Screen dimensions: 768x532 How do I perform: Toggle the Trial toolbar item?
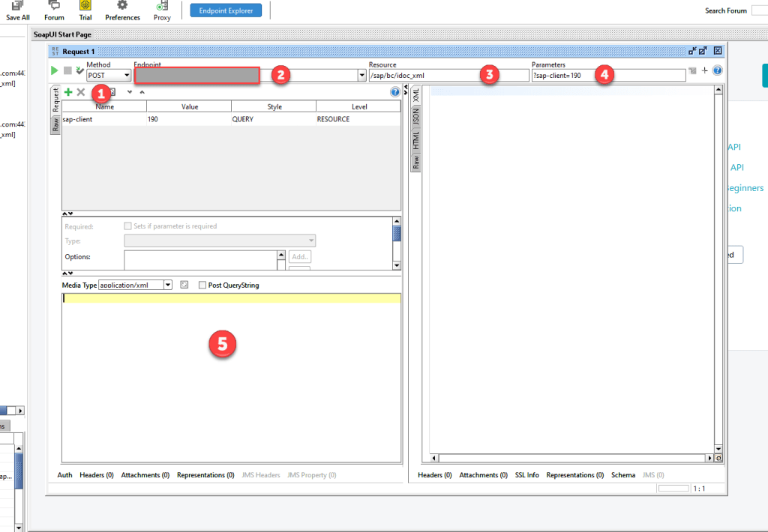[x=85, y=10]
